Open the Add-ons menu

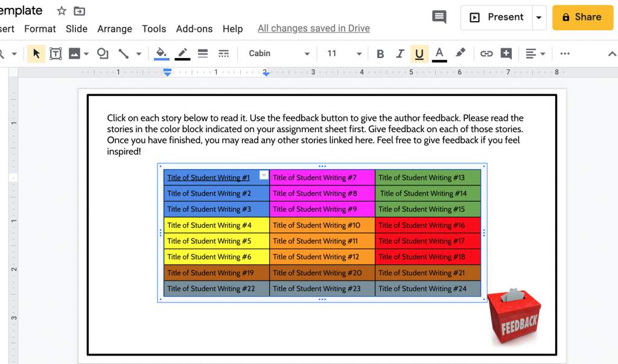(x=194, y=29)
